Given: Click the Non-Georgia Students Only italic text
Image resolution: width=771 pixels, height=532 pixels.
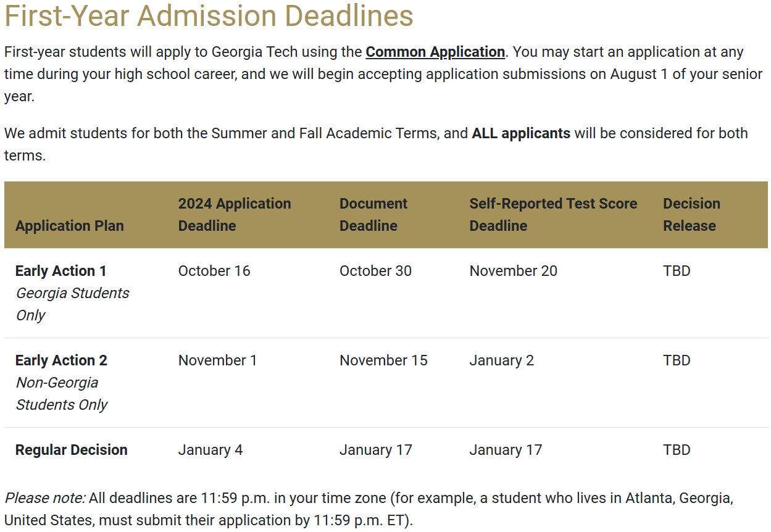Looking at the screenshot, I should click(x=62, y=394).
